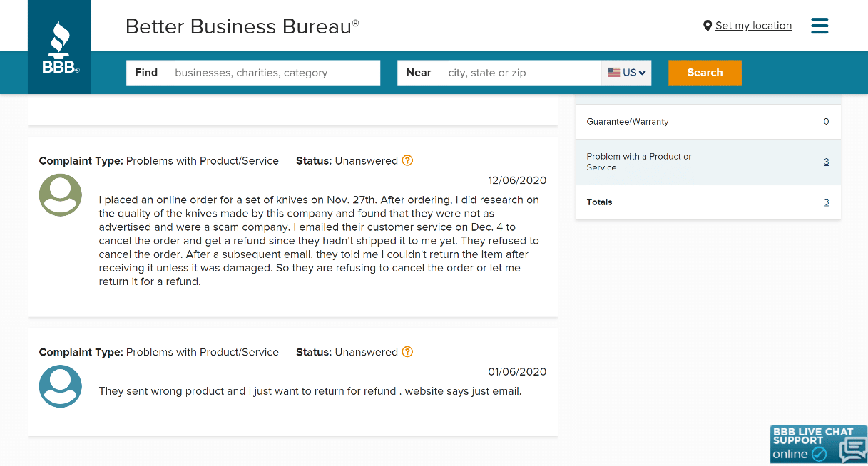The image size is (868, 466).
Task: Open the Totals count link
Action: point(827,202)
